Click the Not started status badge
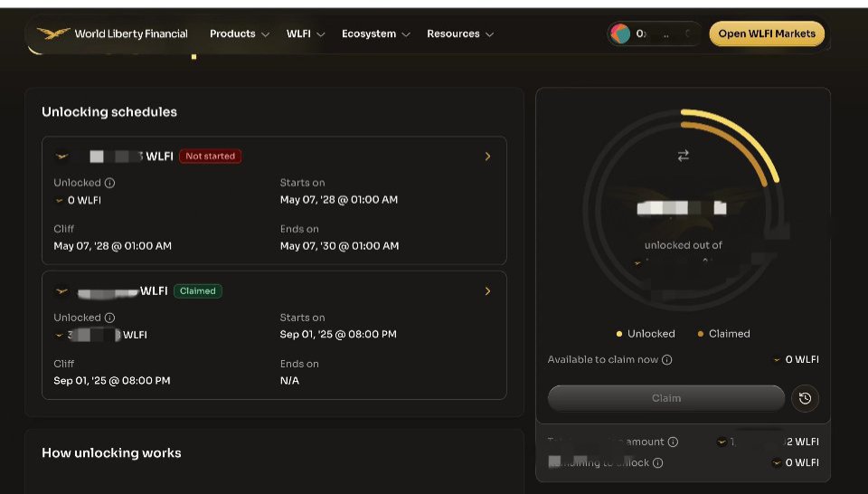The height and width of the screenshot is (494, 868). coord(211,157)
